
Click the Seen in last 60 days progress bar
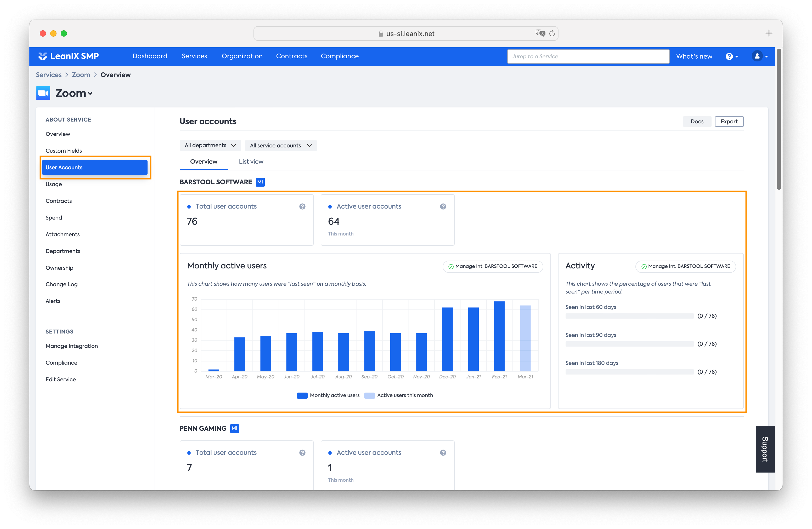[629, 316]
